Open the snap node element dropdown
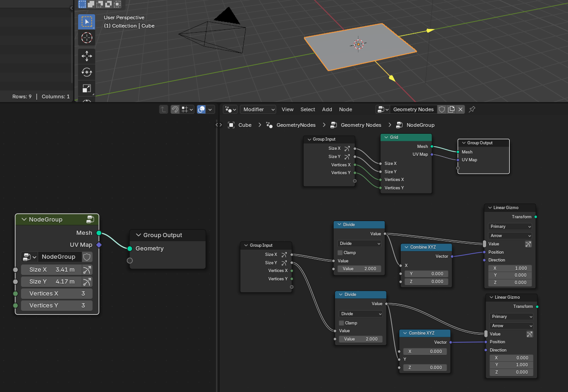 tap(187, 109)
